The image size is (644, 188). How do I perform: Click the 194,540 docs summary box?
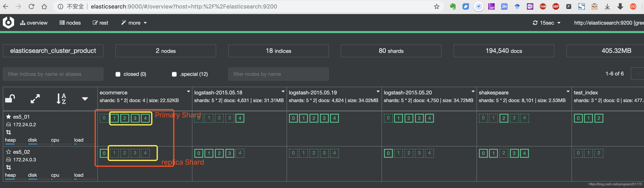click(x=504, y=51)
